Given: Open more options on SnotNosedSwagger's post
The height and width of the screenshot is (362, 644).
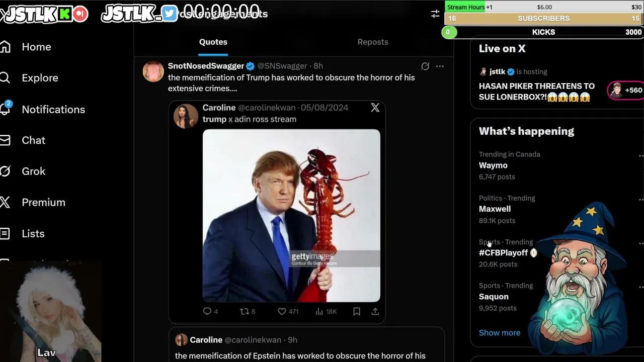Looking at the screenshot, I should click(x=440, y=66).
